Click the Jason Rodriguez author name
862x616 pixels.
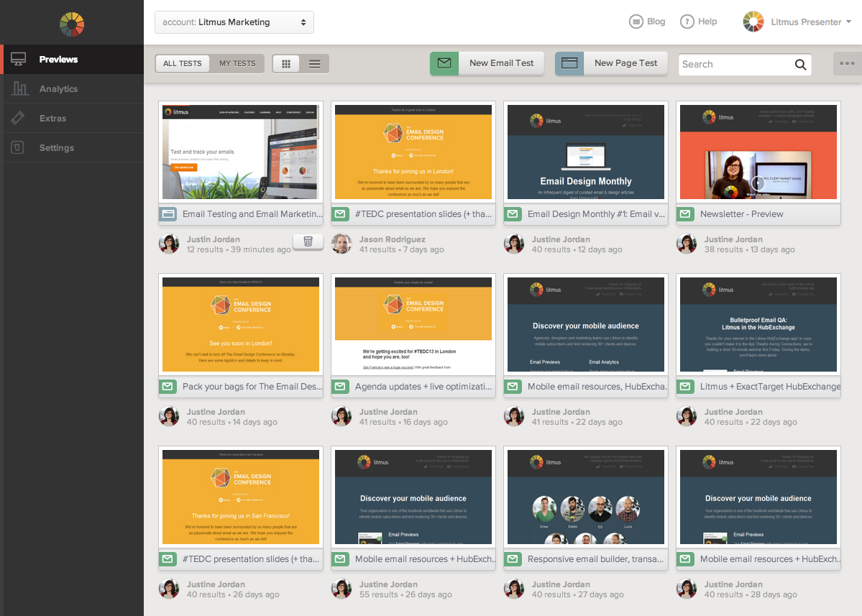[x=392, y=239]
